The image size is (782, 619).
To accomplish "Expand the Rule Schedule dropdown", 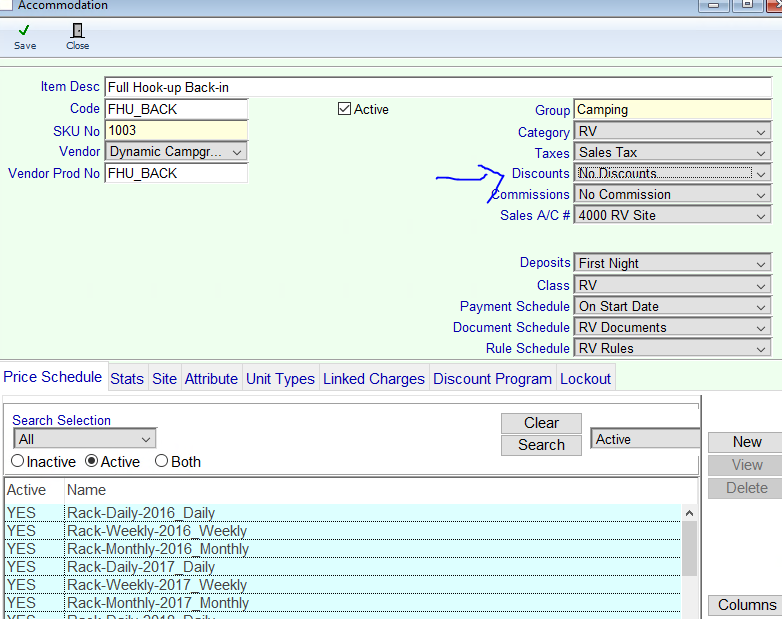I will tap(672, 348).
